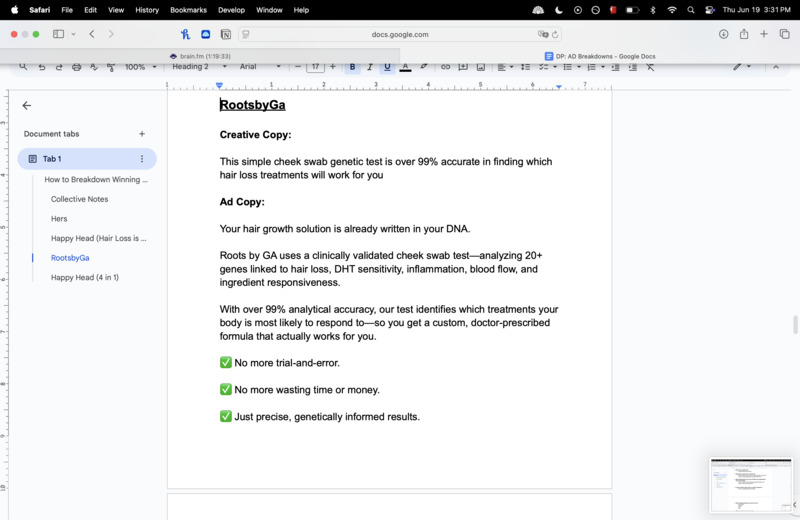Image resolution: width=800 pixels, height=520 pixels.
Task: Click the docs.google.com address bar
Action: click(x=400, y=34)
